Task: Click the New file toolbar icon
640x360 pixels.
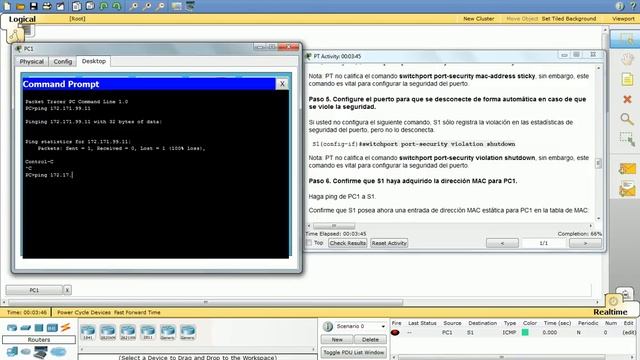Action: (x=7, y=6)
